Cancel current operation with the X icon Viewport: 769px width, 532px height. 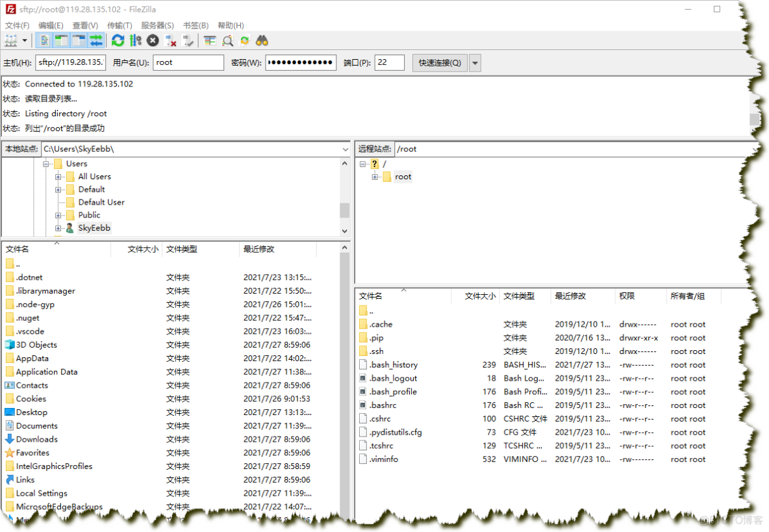coord(153,41)
